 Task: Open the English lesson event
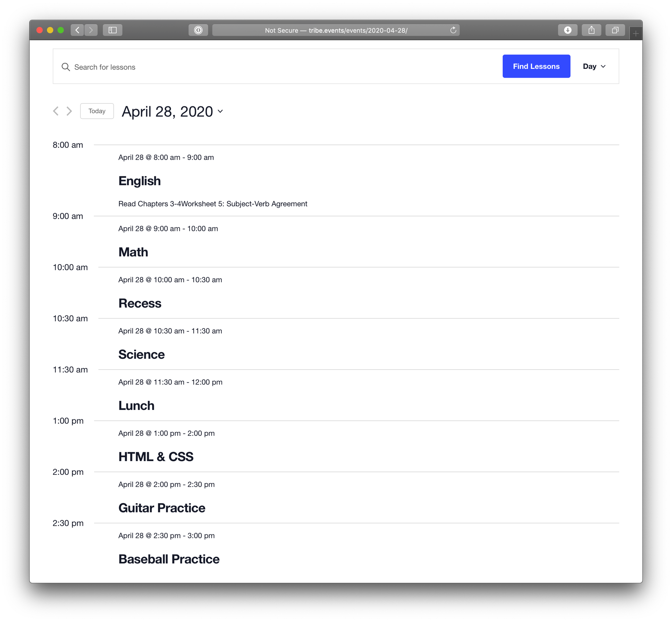(139, 181)
